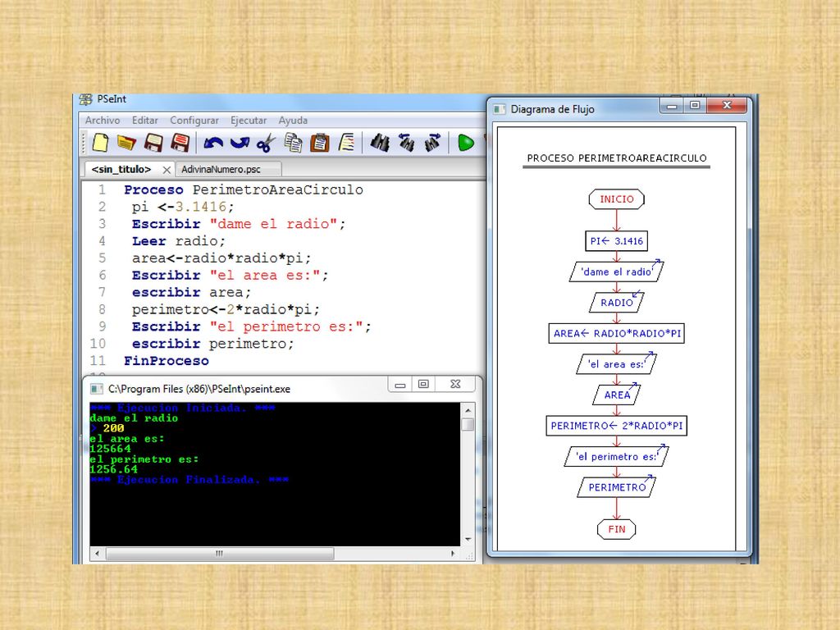The width and height of the screenshot is (840, 630).
Task: Close the pseint.exe console window
Action: pos(455,385)
